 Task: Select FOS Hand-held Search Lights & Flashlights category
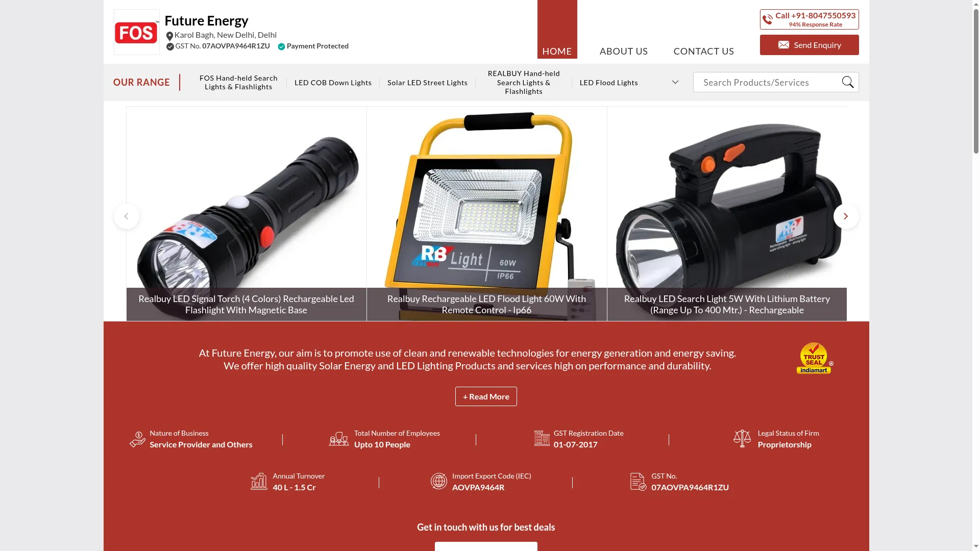click(238, 82)
